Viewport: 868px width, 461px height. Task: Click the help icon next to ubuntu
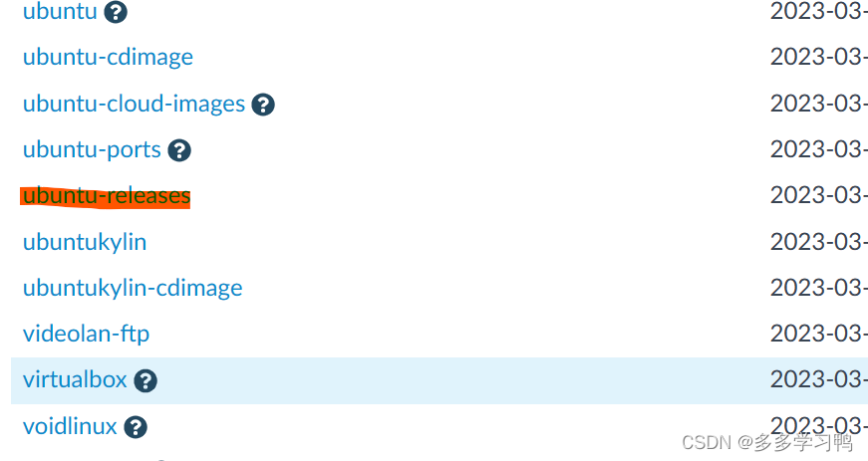tap(116, 12)
